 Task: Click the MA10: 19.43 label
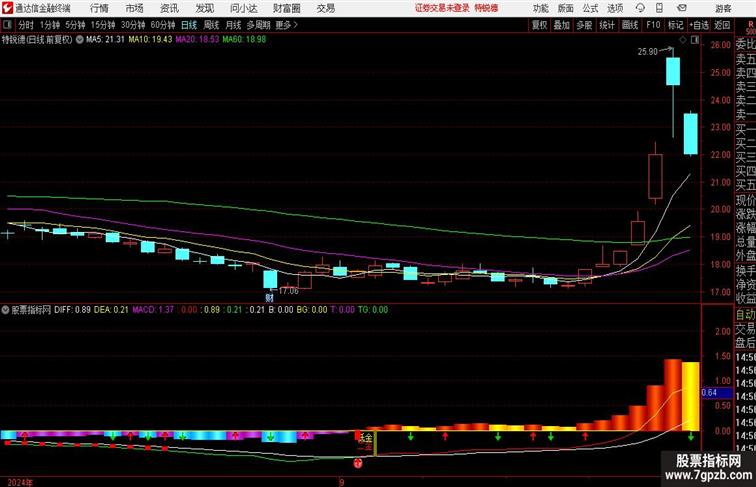coord(150,40)
